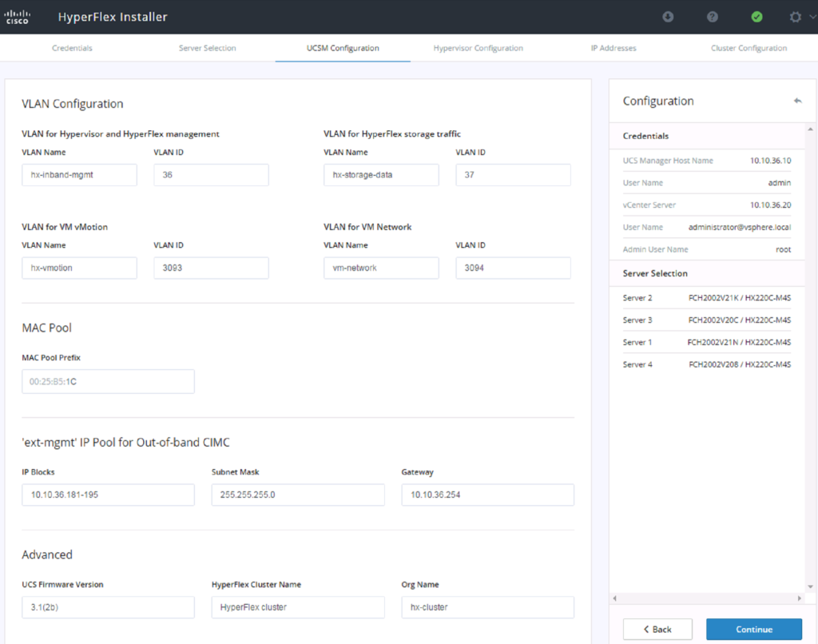
Task: Click the Subnet Mask field
Action: click(298, 495)
